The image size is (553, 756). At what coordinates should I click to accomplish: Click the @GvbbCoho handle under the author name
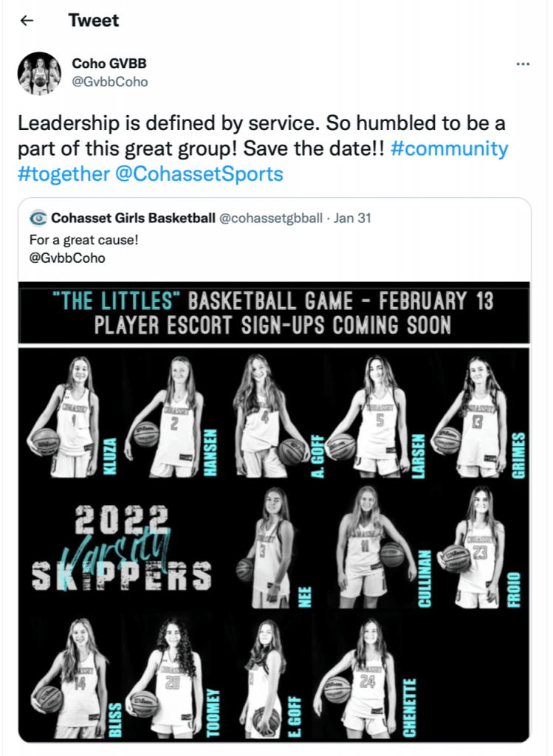click(x=109, y=82)
